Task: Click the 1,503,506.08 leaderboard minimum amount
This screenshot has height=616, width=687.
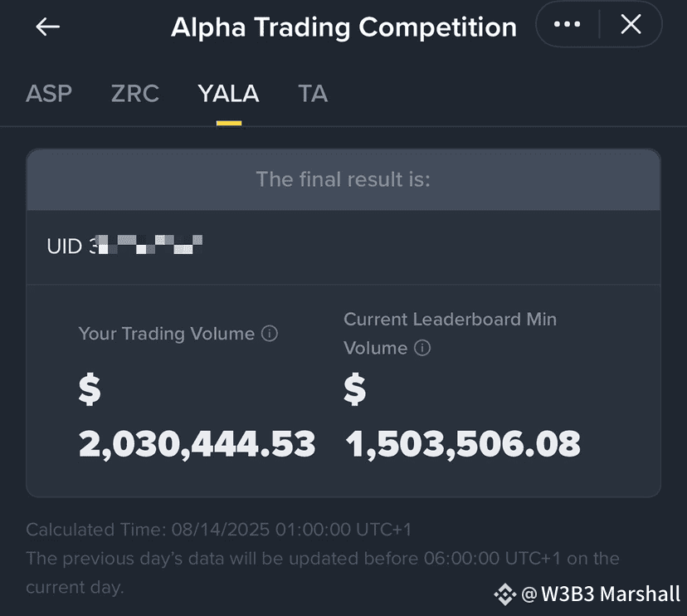Action: (x=463, y=443)
